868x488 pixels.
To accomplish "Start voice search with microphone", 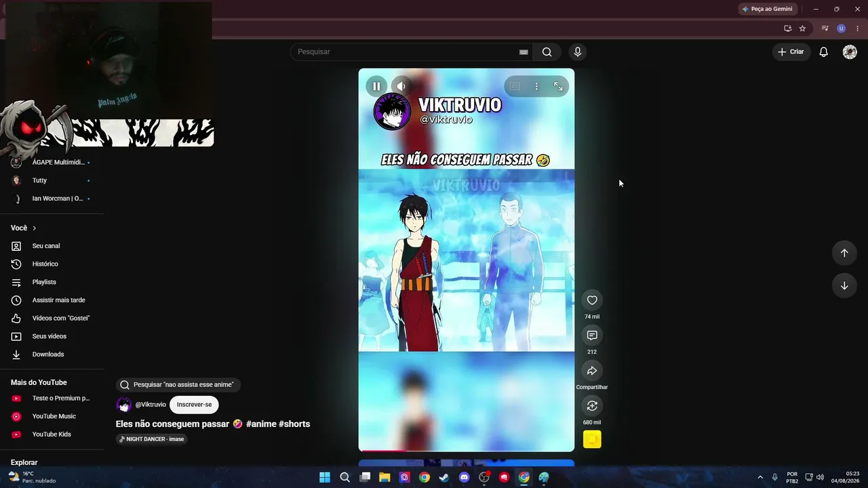I will point(578,52).
